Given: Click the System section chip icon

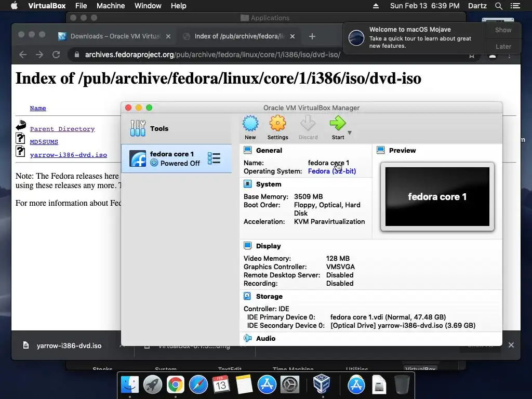Looking at the screenshot, I should [x=248, y=184].
